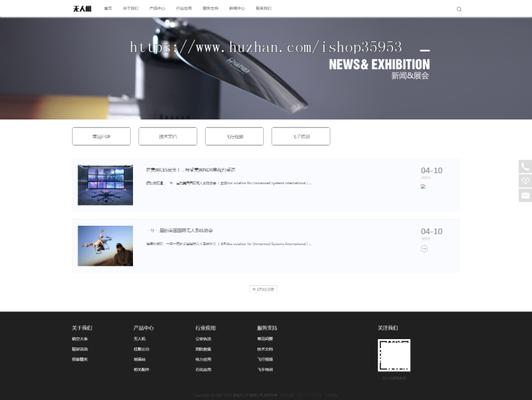Open the flying white quadcopter thumbnail
The image size is (532, 400).
[x=106, y=246]
